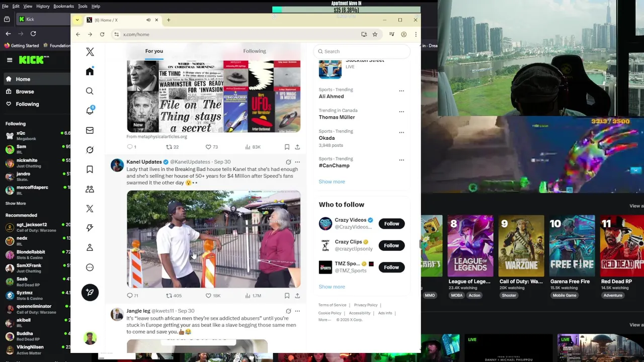644x362 pixels.
Task: Open Communities in X sidebar
Action: 90,189
